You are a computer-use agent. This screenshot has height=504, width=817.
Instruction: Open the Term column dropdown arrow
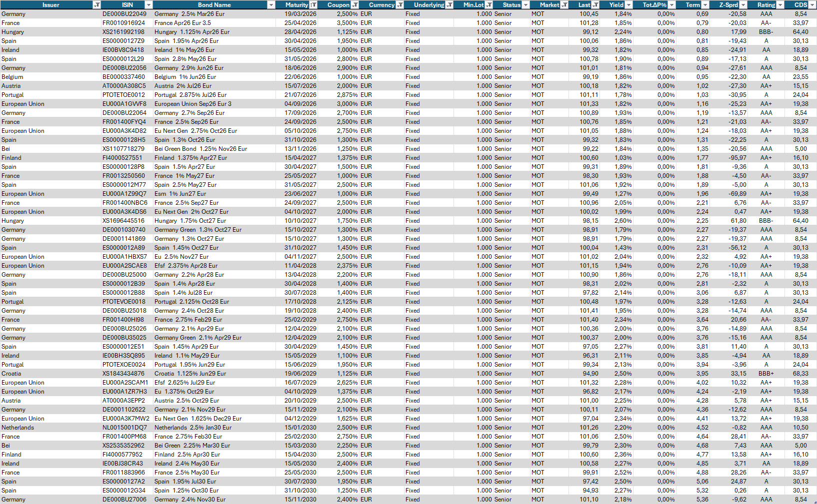point(705,5)
